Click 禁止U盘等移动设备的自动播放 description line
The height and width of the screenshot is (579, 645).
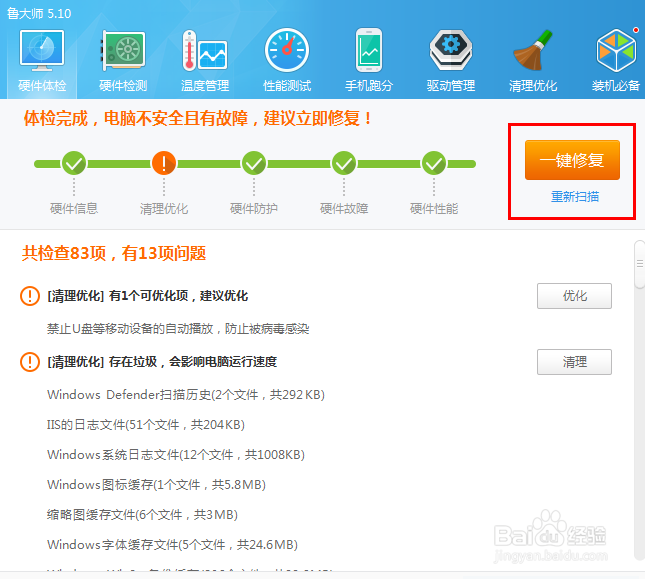178,329
